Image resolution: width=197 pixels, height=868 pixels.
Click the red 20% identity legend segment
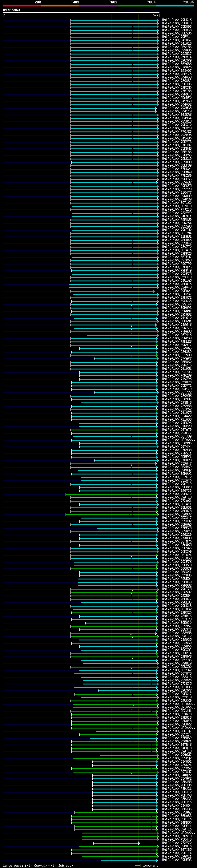click(x=22, y=6)
